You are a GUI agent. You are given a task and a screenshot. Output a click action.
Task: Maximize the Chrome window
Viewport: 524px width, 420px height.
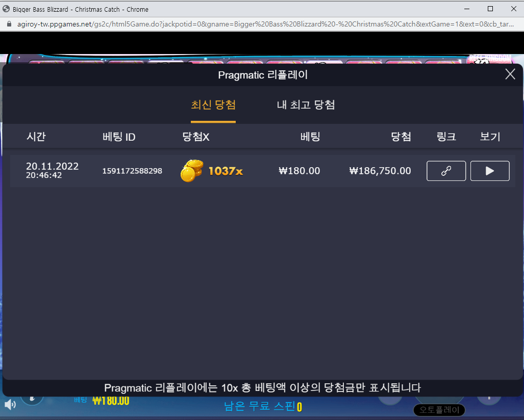[x=490, y=9]
